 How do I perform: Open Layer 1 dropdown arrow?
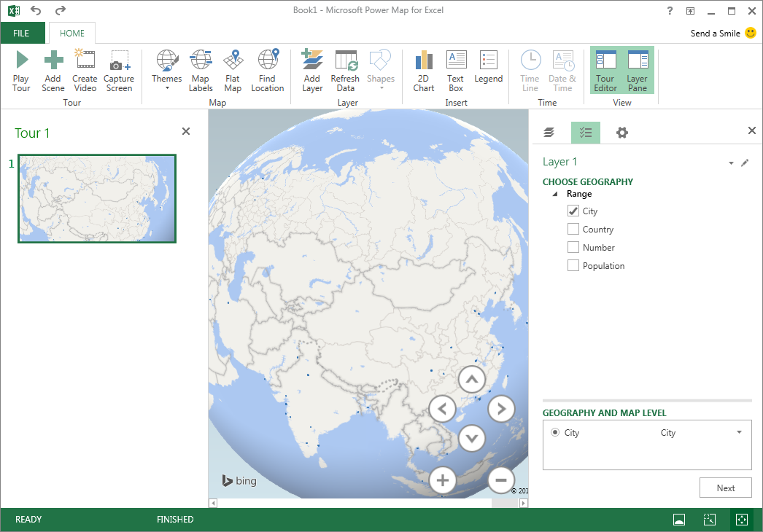click(x=731, y=163)
